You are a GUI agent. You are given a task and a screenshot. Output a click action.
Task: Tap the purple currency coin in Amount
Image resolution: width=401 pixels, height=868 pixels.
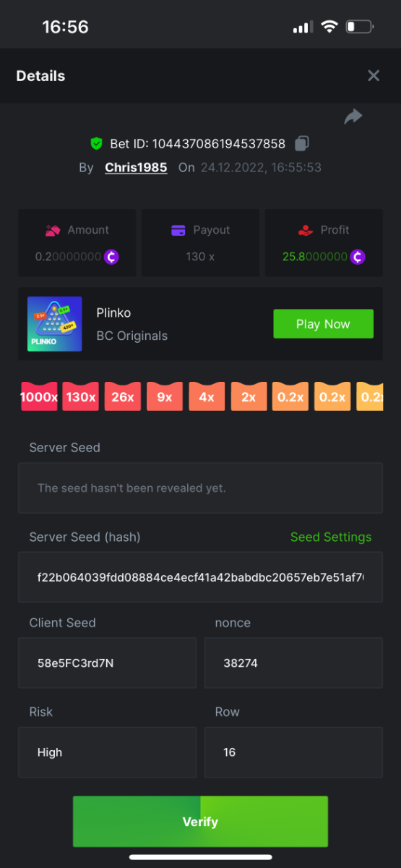pyautogui.click(x=111, y=256)
